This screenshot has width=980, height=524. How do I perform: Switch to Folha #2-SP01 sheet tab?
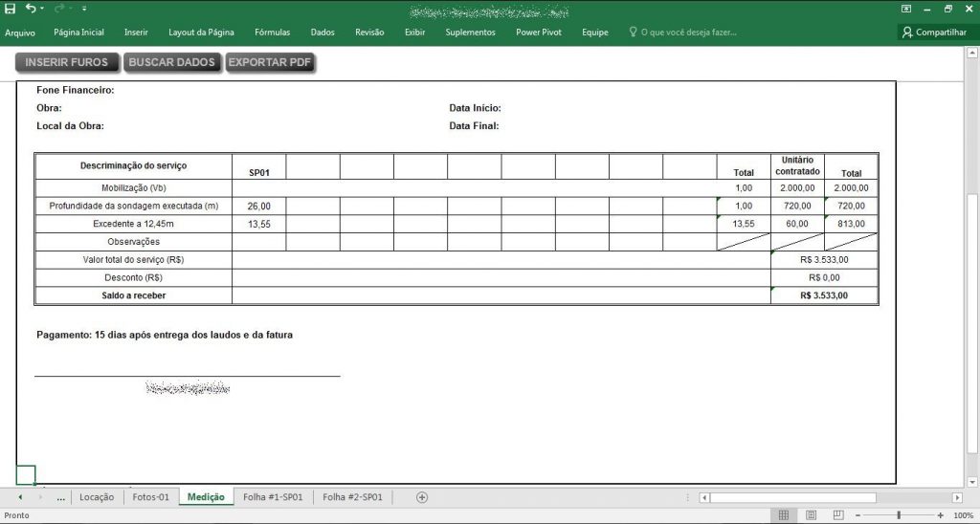point(352,498)
